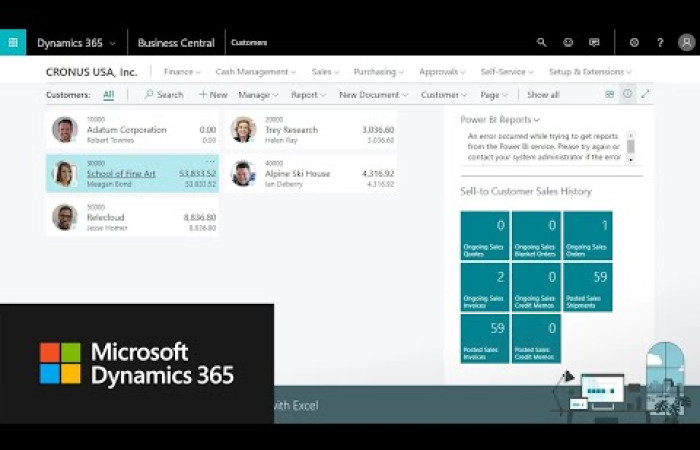Click the Trey Research balance 3,036.60
This screenshot has height=450, width=700.
click(378, 129)
